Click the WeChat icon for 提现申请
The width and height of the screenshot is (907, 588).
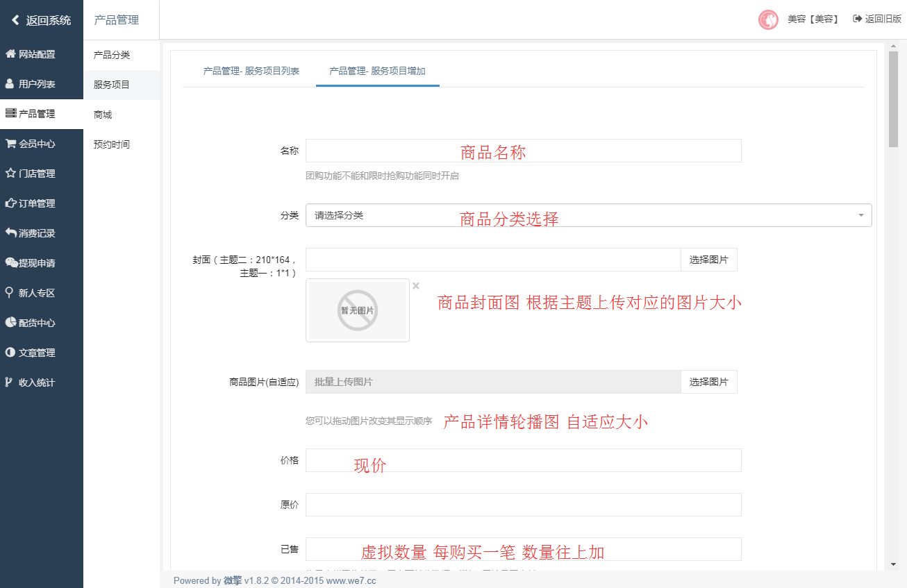pyautogui.click(x=11, y=263)
